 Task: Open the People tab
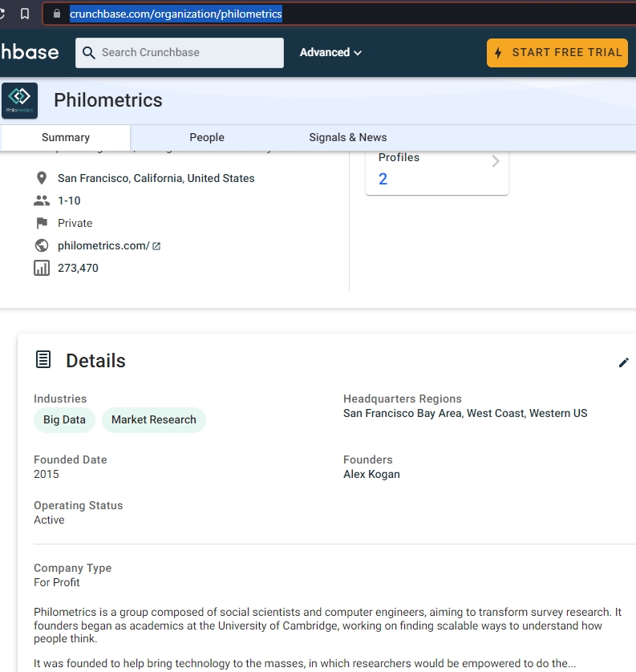pyautogui.click(x=207, y=138)
